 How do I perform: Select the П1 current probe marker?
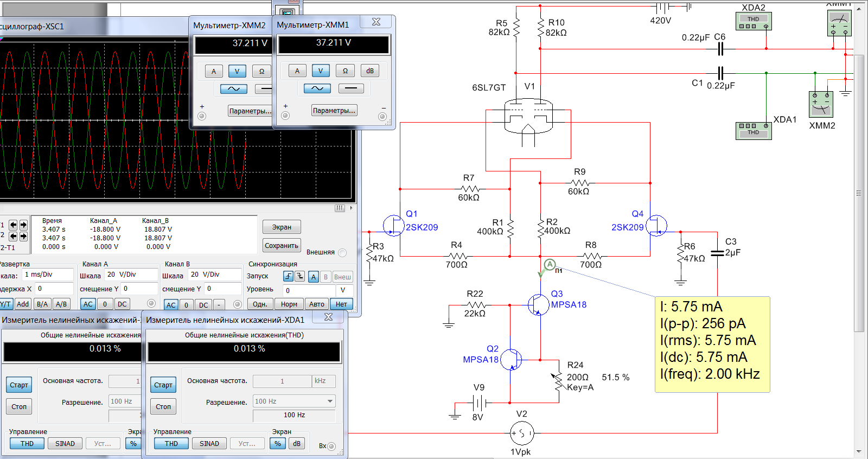[549, 265]
